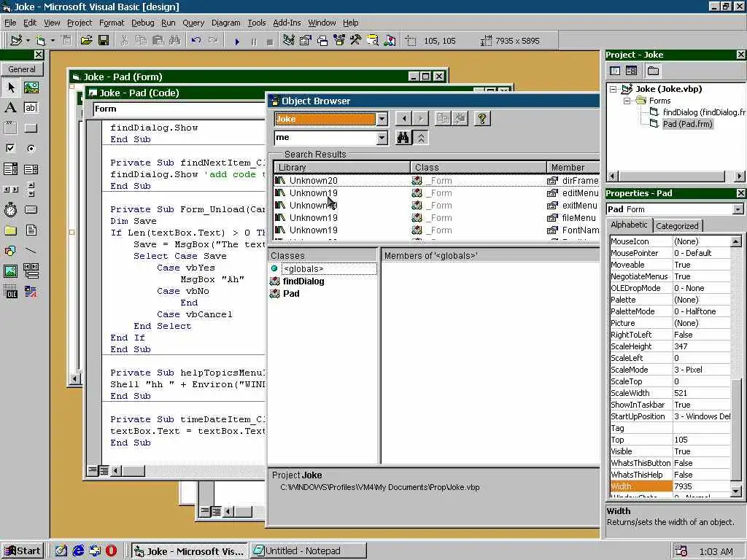747x560 pixels.
Task: Click the General tab of the toolbox
Action: coord(21,69)
